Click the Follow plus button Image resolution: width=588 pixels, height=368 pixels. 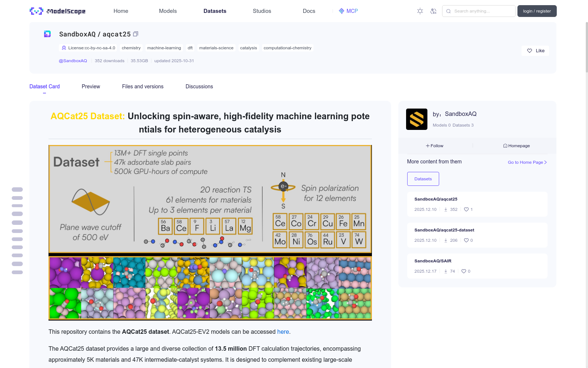pos(435,146)
